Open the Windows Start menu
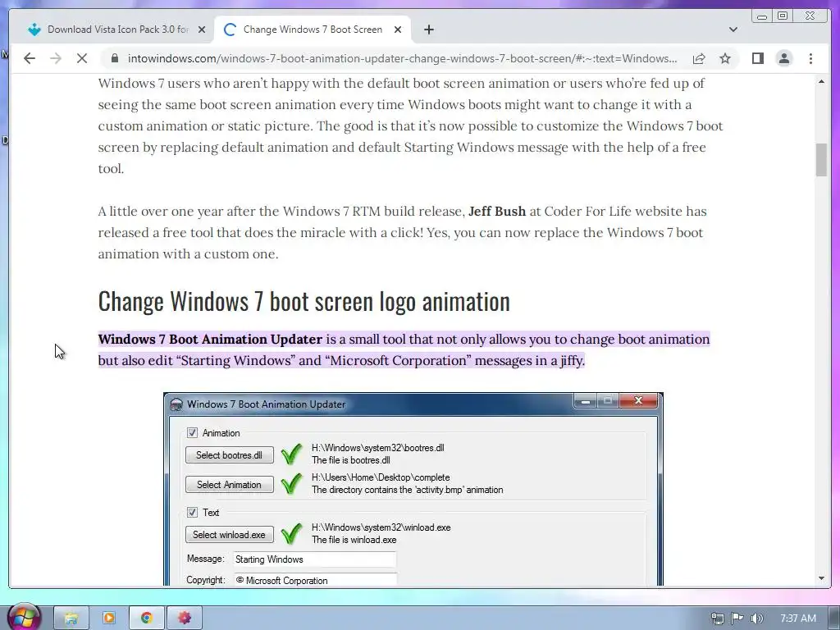Screen dimensions: 840x630 point(22,617)
